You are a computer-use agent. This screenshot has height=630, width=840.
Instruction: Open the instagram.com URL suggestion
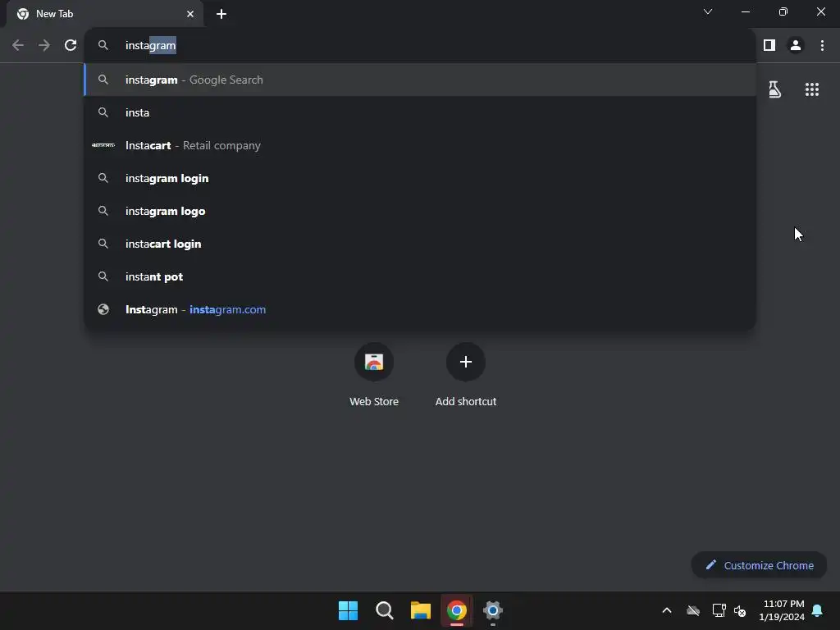pos(421,309)
